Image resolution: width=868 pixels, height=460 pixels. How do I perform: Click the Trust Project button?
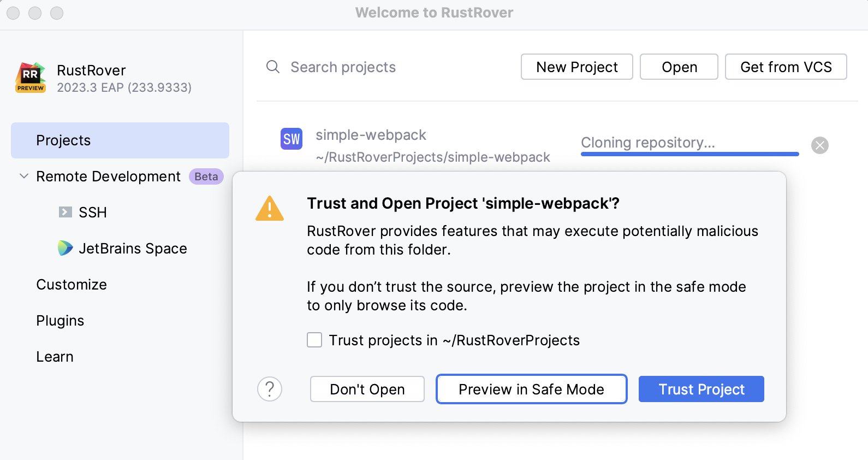click(701, 389)
